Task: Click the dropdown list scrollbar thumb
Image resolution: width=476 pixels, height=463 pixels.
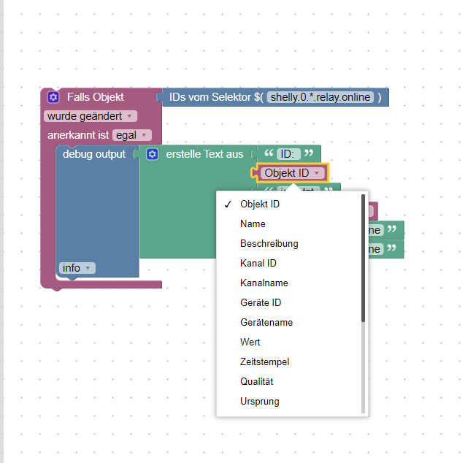Action: [x=363, y=258]
